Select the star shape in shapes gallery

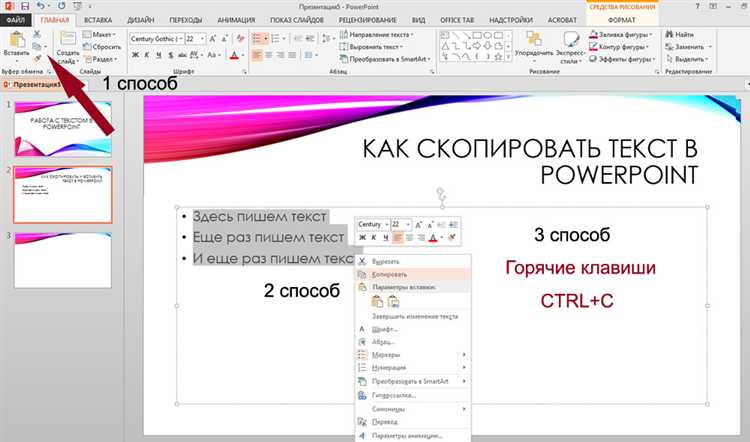498,57
